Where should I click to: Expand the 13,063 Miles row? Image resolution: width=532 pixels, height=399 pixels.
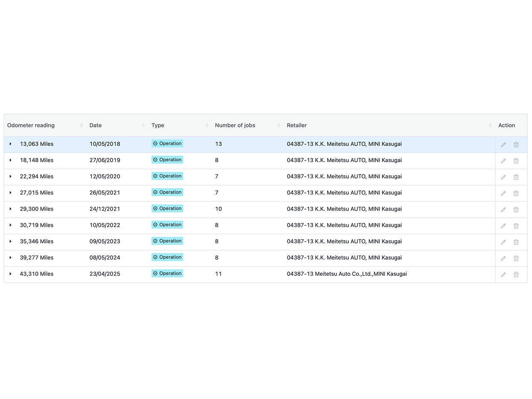click(10, 144)
